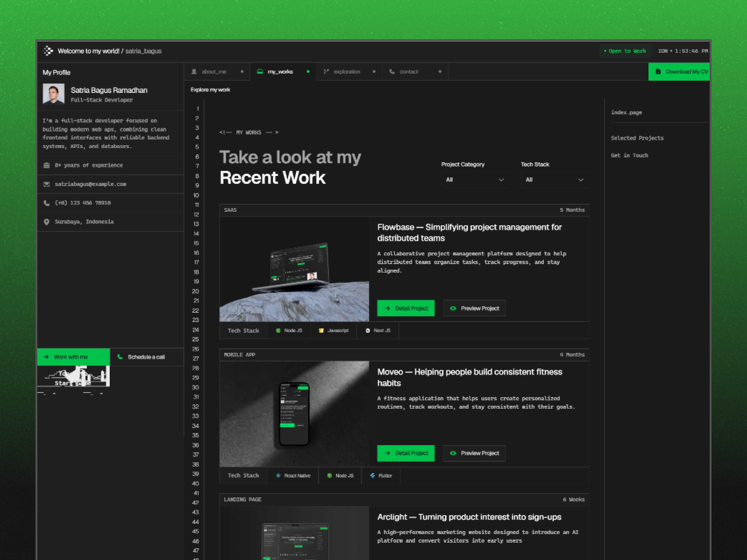Jump to Selected Projects in the outline
The width and height of the screenshot is (747, 560).
click(637, 138)
